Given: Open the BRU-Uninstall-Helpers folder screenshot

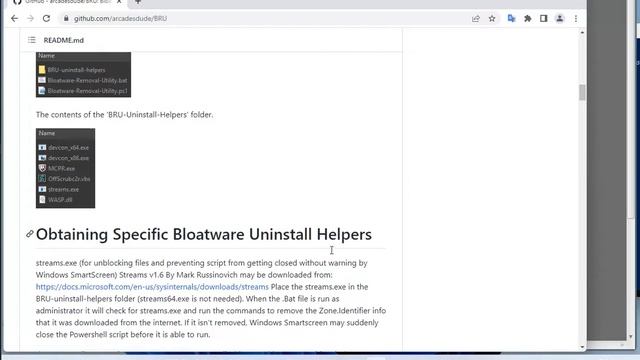Looking at the screenshot, I should (65, 168).
